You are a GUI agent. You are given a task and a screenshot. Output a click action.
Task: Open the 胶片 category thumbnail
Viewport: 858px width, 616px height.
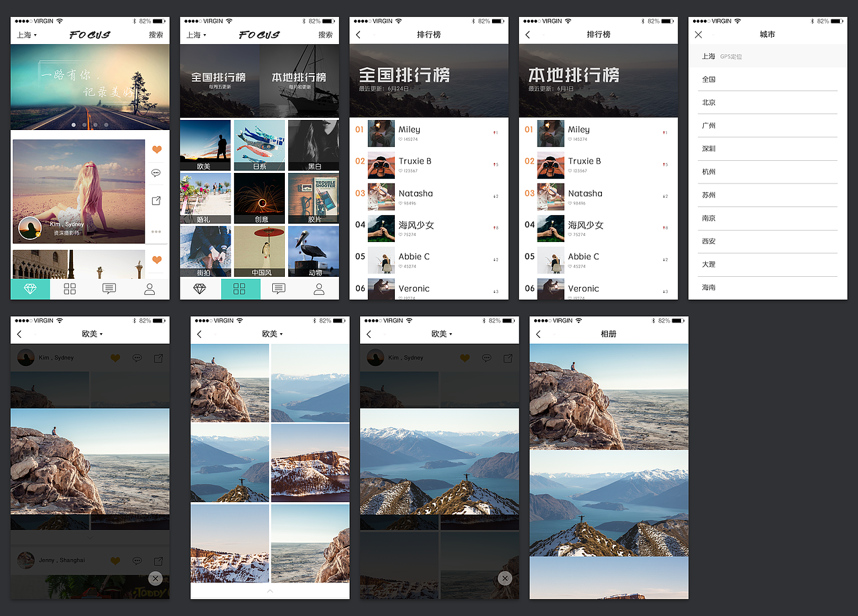tap(314, 198)
